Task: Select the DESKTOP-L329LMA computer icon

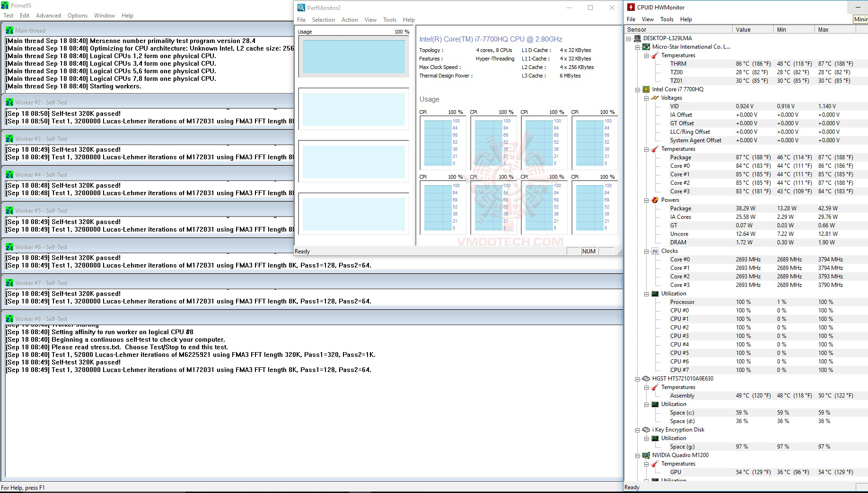Action: coord(638,38)
